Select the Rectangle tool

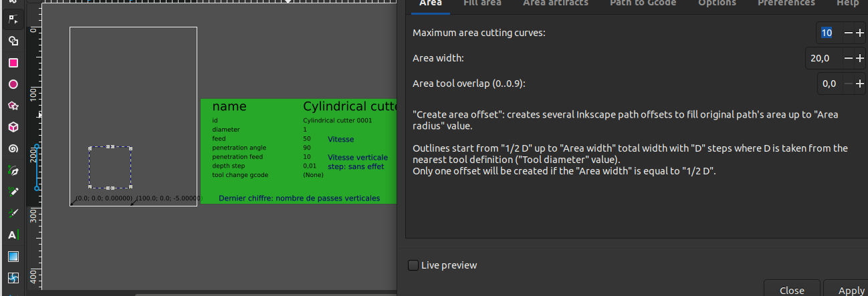click(13, 63)
